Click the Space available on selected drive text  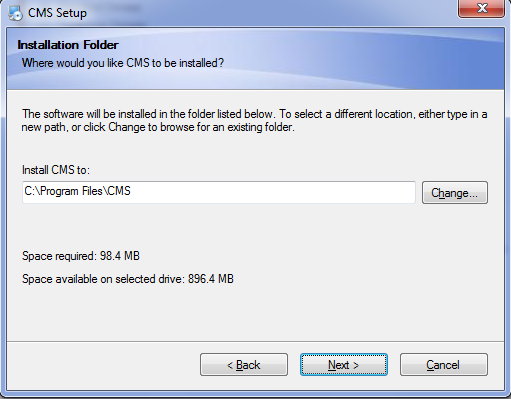pos(128,279)
